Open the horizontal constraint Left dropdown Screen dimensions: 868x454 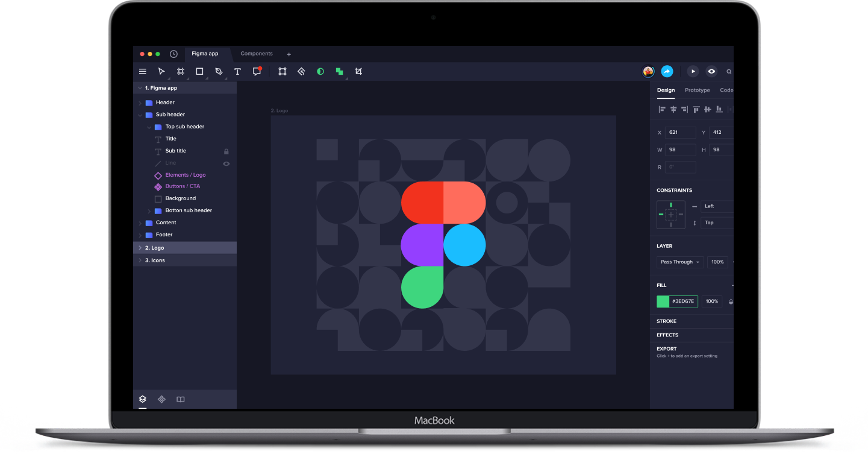pos(717,206)
